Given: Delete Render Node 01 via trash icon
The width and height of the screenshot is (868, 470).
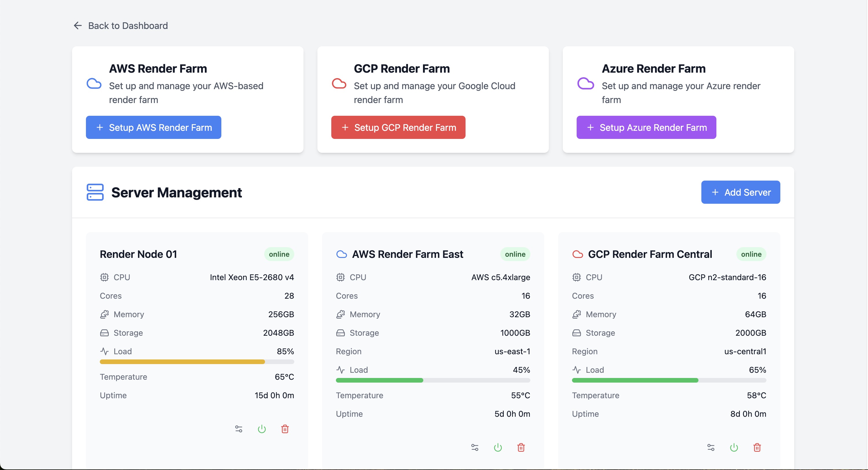Looking at the screenshot, I should pyautogui.click(x=285, y=429).
